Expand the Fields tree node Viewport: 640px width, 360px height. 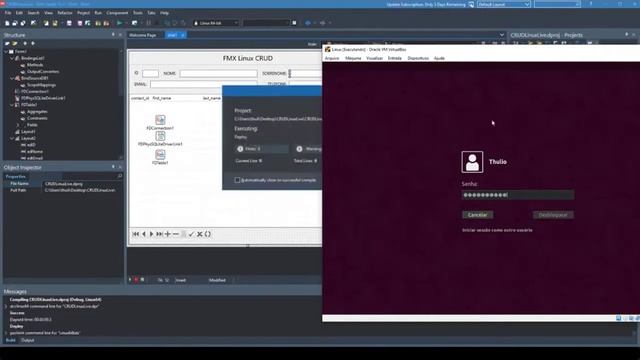[18, 124]
